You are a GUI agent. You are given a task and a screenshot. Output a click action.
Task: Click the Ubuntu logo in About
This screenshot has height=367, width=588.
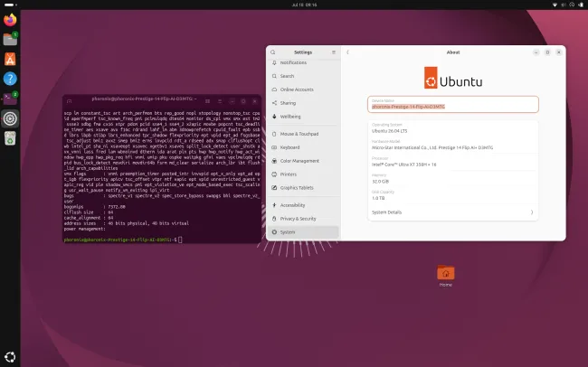point(453,78)
